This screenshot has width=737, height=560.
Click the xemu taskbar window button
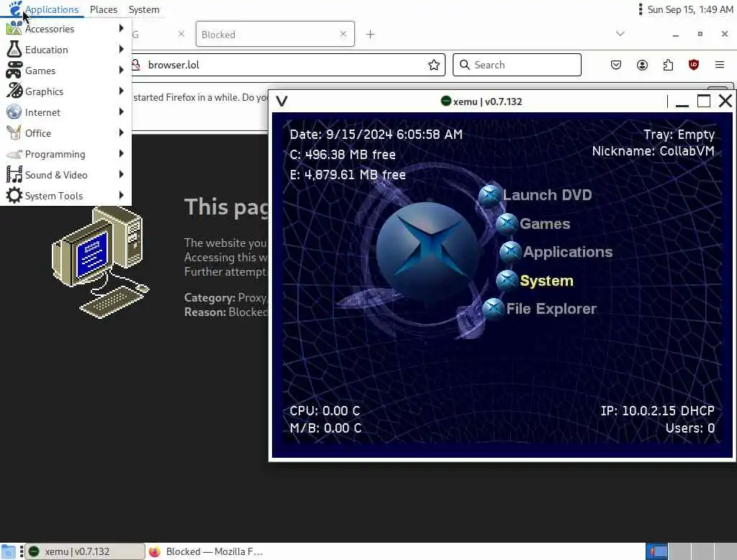(85, 551)
